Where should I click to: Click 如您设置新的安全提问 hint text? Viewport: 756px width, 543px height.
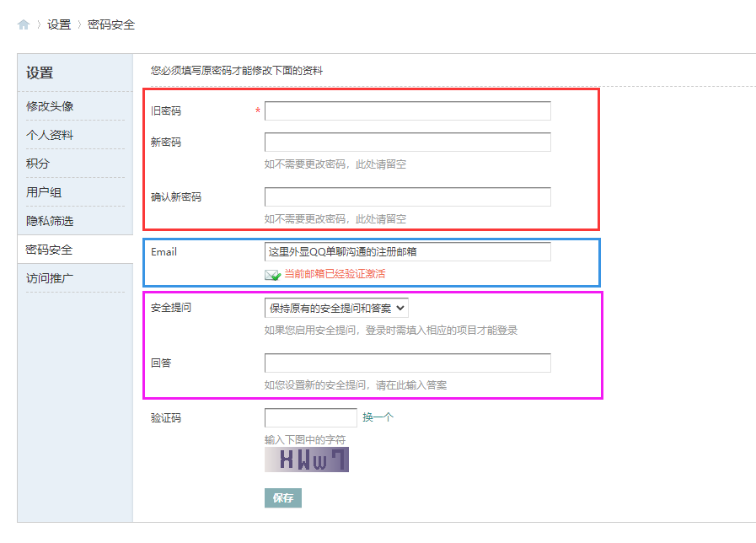[356, 384]
